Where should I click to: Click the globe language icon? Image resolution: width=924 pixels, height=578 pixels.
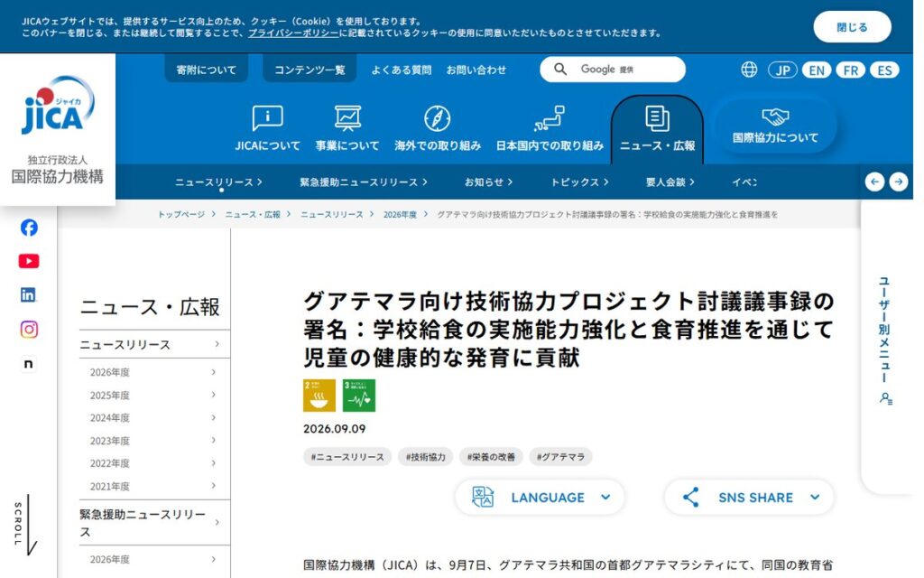[x=749, y=70]
